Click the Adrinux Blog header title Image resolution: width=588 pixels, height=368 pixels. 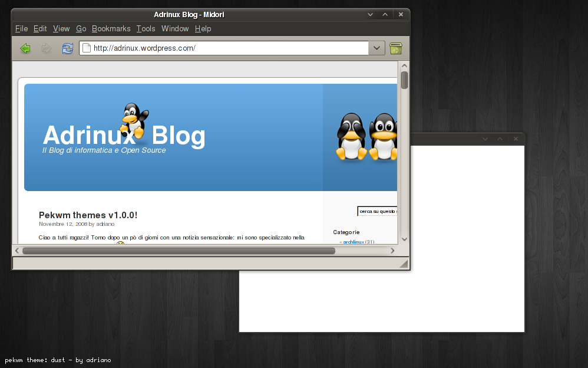124,135
